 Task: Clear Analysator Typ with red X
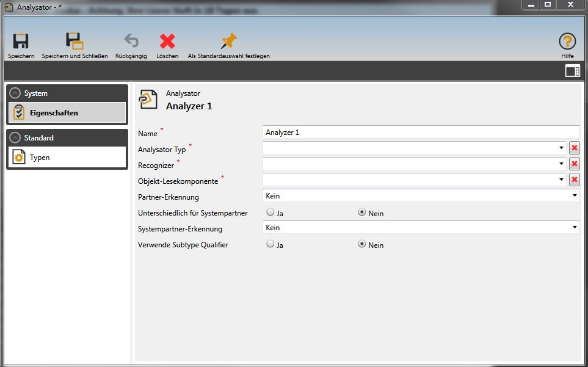coord(574,148)
